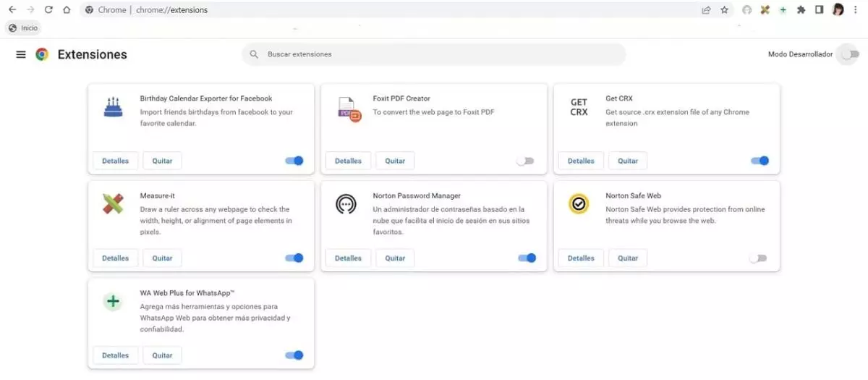The image size is (868, 380).
Task: Focus the Buscar extensiones search field
Action: click(x=434, y=54)
